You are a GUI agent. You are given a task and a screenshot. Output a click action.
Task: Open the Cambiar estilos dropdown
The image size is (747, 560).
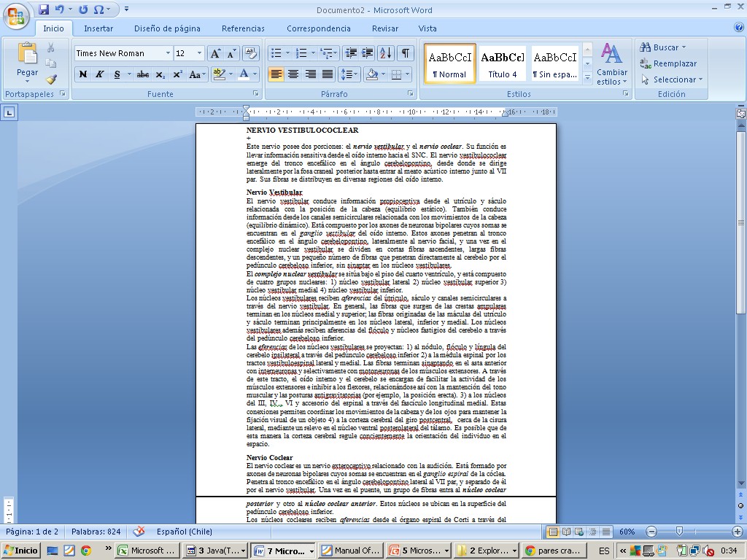point(611,64)
